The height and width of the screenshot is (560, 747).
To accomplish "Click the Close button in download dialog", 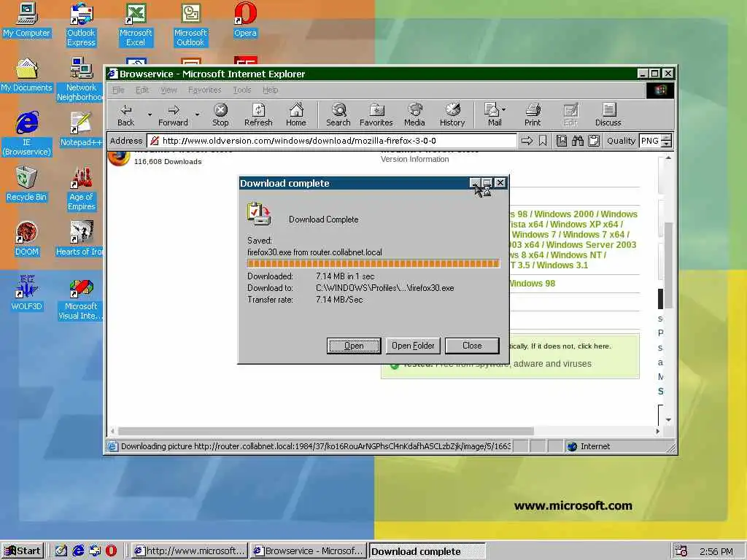I will point(472,346).
